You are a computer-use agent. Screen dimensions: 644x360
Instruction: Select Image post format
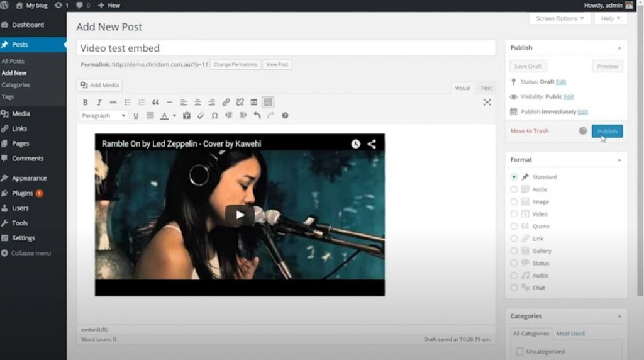pos(514,202)
